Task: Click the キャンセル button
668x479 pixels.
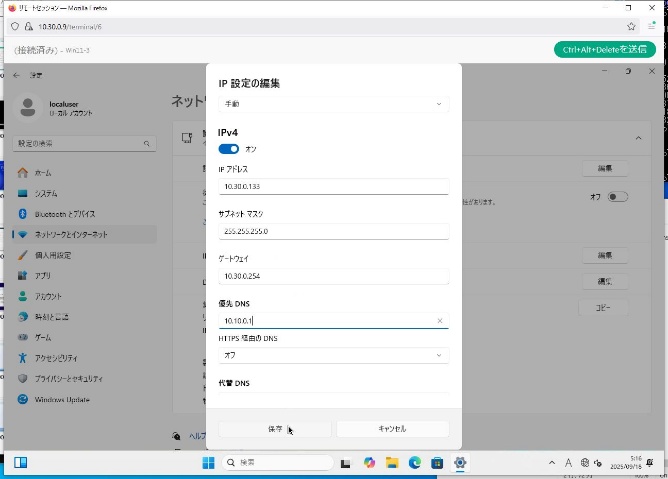Action: click(392, 428)
